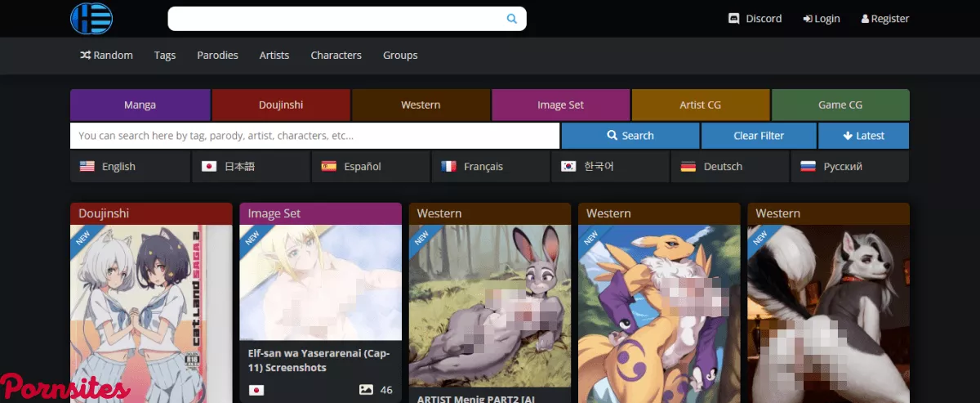Click the tag search input field
Viewport: 980px width, 403px height.
[314, 136]
